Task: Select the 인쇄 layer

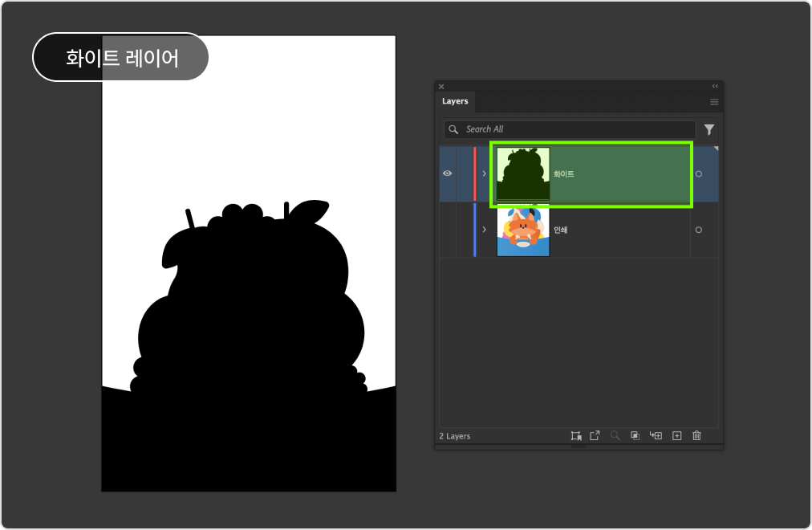Action: pyautogui.click(x=602, y=230)
